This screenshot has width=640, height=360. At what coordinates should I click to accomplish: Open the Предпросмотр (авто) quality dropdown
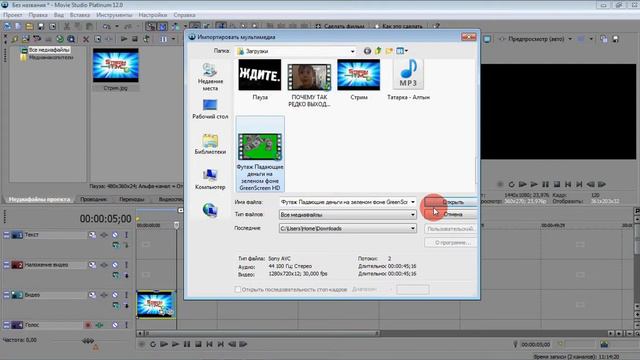point(570,39)
